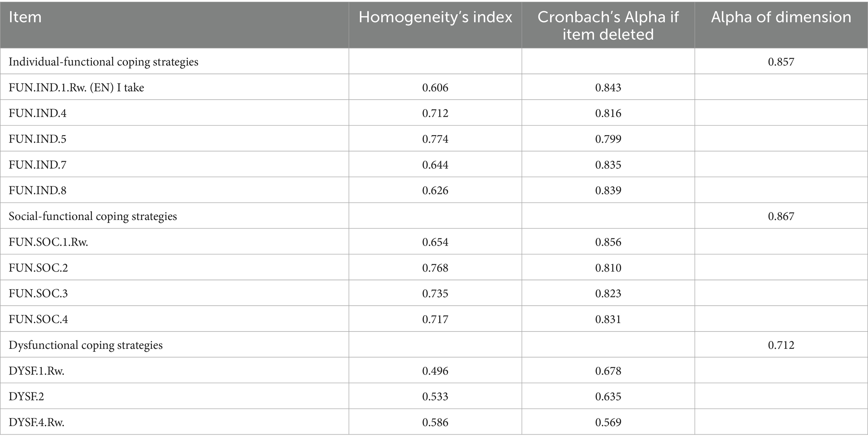
Task: Select homogeneity value 0.735
Action: 435,293
